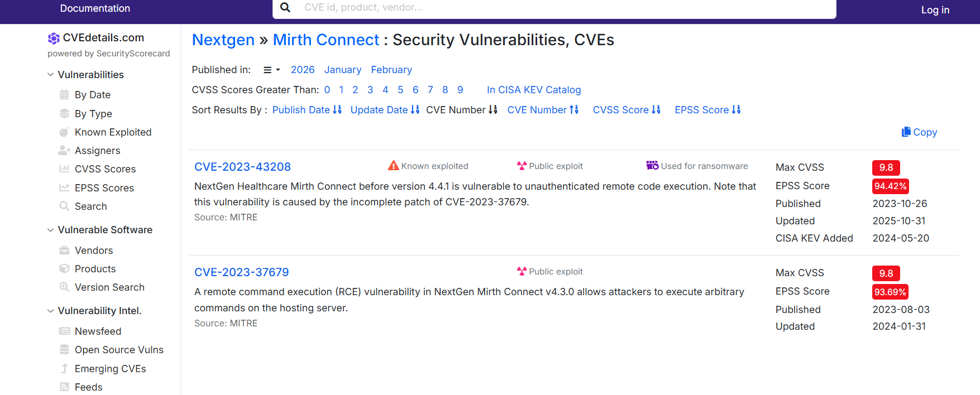980x395 pixels.
Task: Filter by In CISA KEV Catalog
Action: click(533, 90)
